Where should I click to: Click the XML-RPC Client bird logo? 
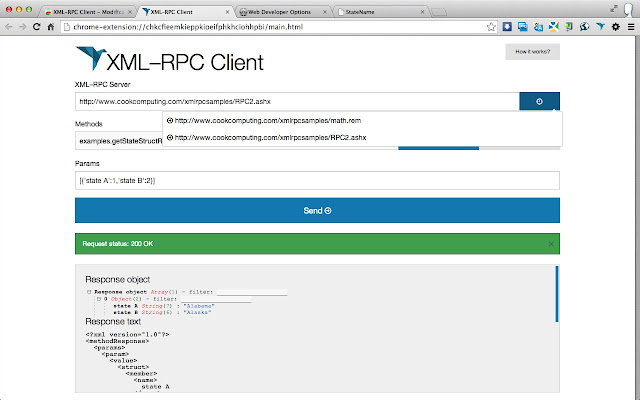pyautogui.click(x=91, y=58)
